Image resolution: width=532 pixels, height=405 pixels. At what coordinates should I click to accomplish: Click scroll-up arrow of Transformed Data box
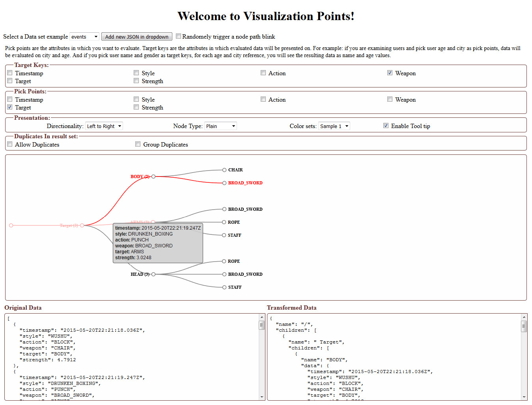click(x=524, y=317)
